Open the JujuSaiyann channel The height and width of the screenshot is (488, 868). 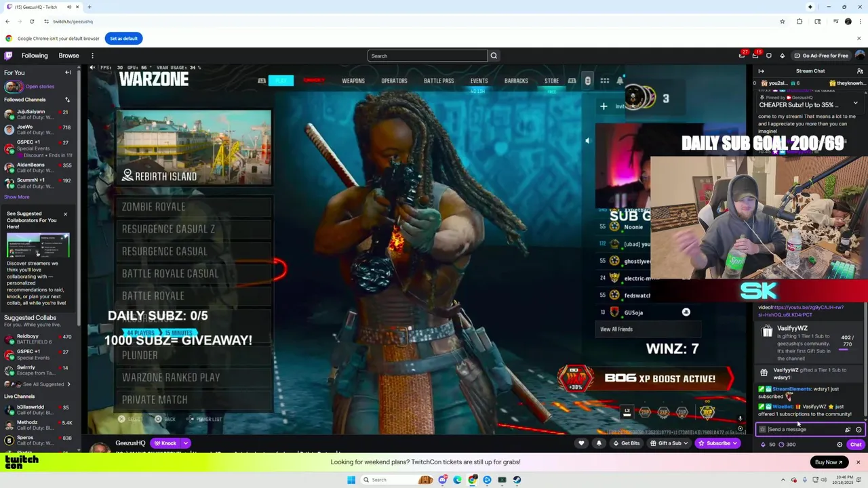tap(38, 115)
